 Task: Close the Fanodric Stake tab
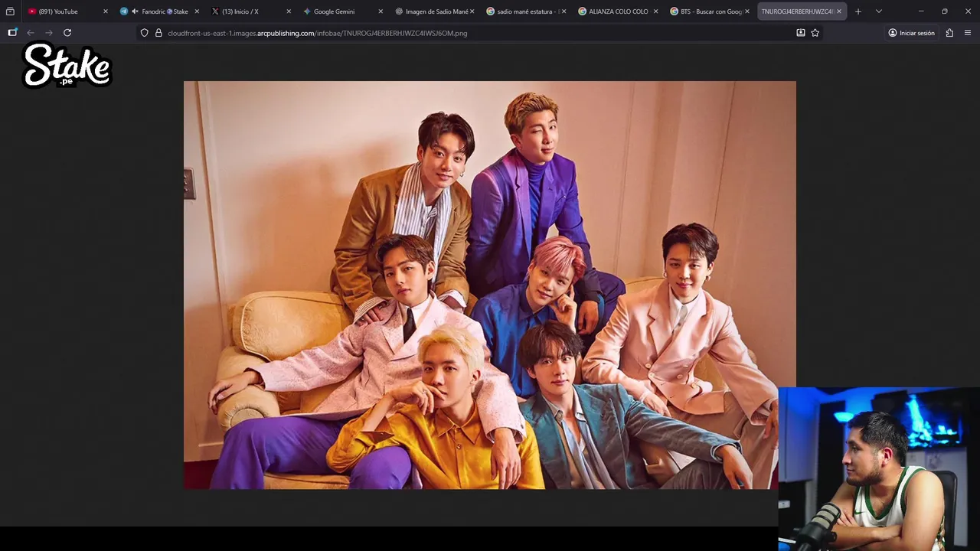click(x=197, y=11)
